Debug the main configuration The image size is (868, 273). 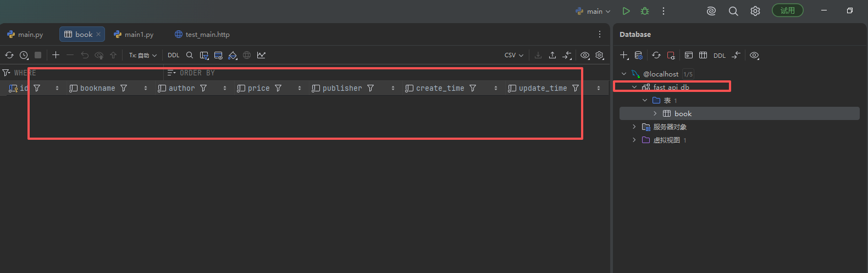(645, 11)
